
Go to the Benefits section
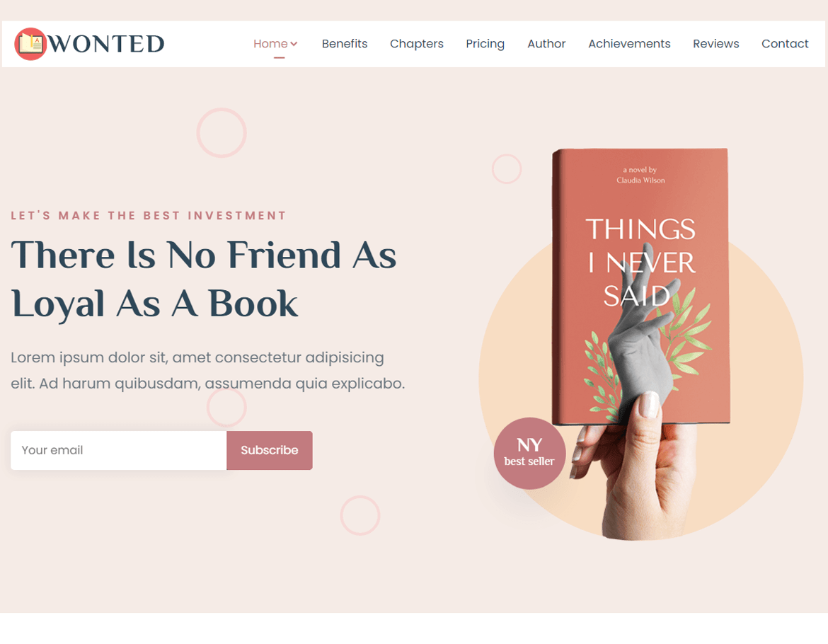(x=345, y=44)
